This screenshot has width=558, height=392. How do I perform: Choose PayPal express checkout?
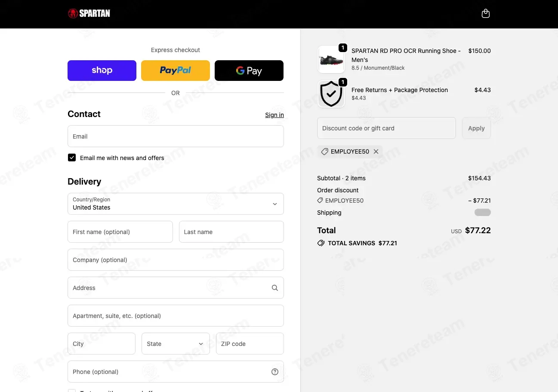click(x=176, y=71)
